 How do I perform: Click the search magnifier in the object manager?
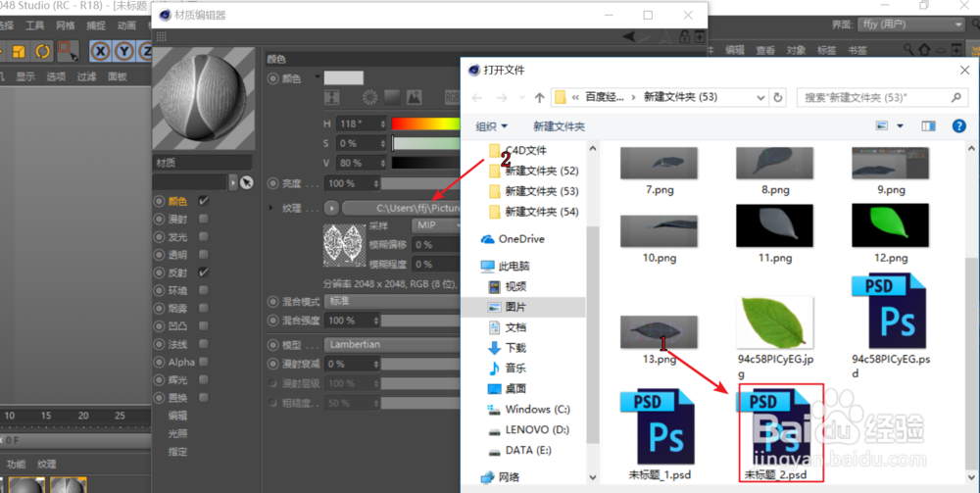click(x=908, y=49)
